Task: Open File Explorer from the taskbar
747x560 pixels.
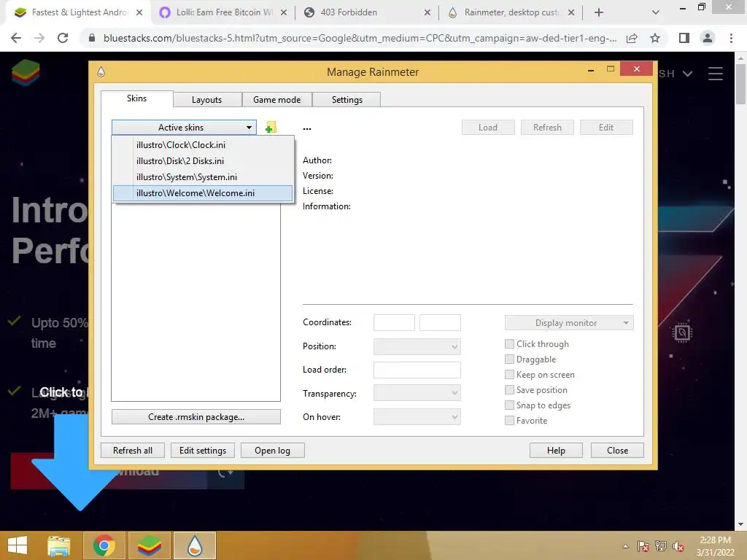Action: pos(59,545)
